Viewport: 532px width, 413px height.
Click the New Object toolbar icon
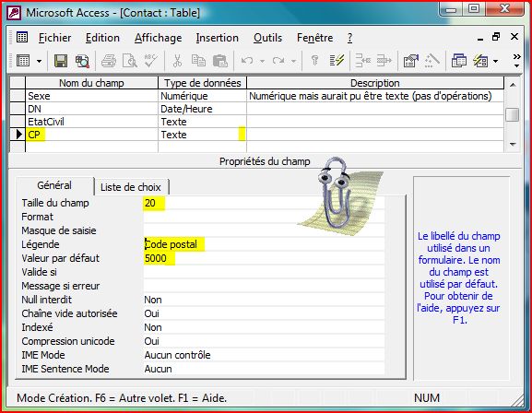pos(480,61)
